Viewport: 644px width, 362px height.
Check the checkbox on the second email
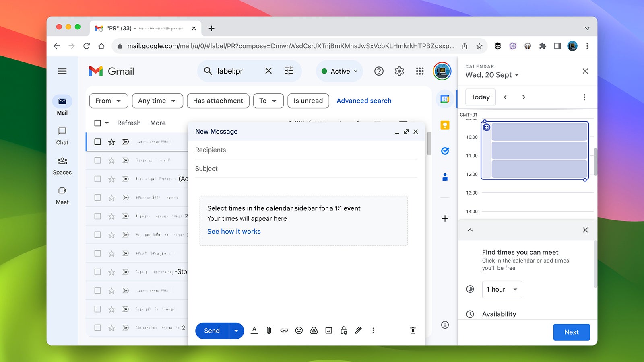click(97, 160)
